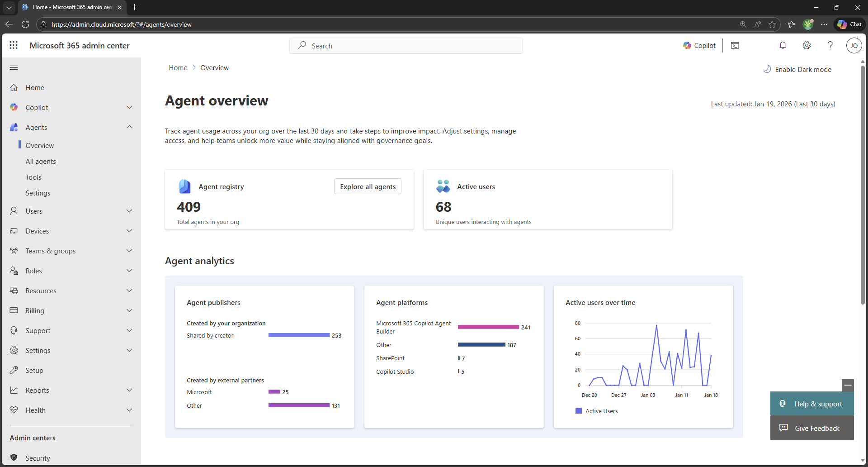Open the Cloud Shell console icon
This screenshot has width=868, height=467.
click(735, 45)
